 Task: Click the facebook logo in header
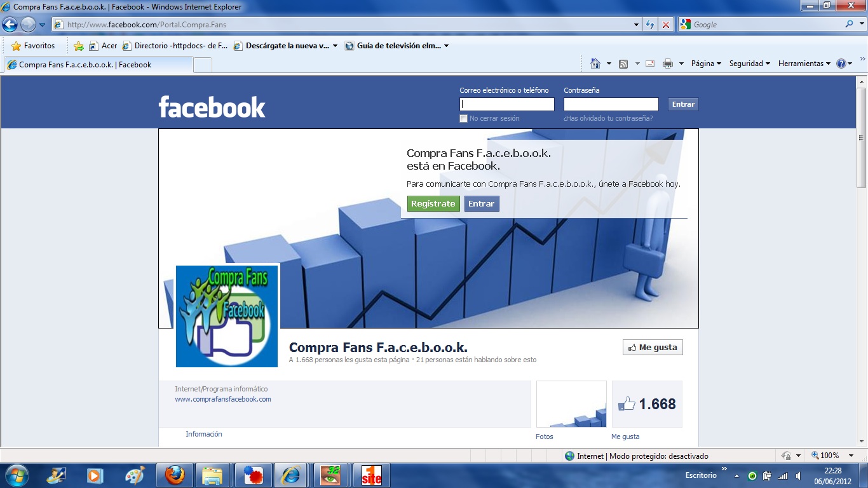point(212,107)
